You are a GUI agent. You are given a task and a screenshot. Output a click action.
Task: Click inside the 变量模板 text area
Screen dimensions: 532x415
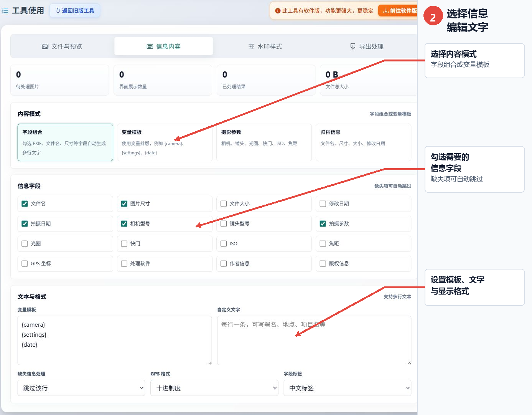coord(115,341)
